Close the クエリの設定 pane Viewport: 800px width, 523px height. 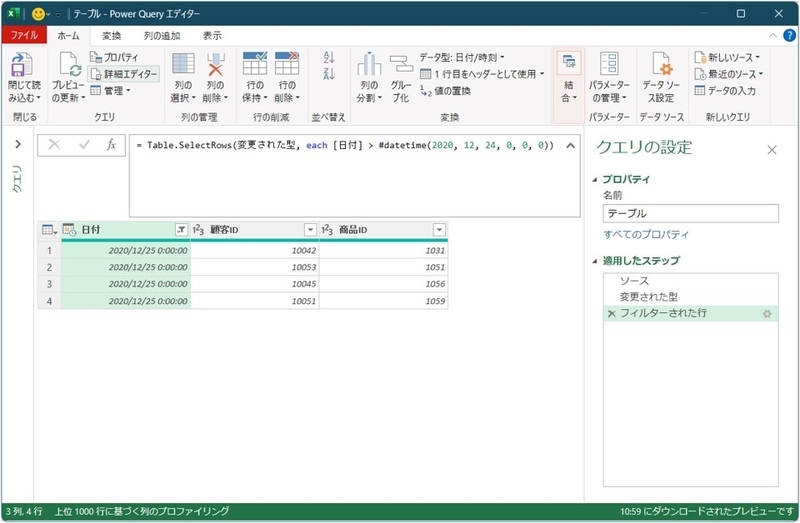point(772,150)
